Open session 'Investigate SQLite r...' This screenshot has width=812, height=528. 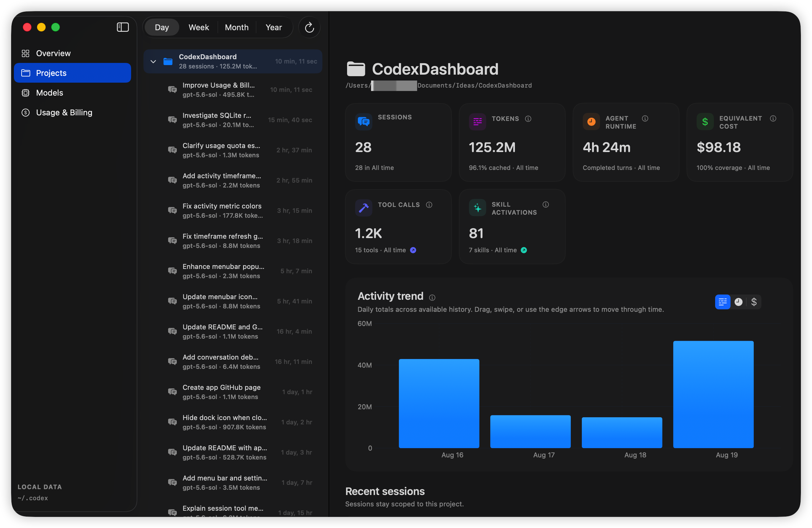pos(233,120)
